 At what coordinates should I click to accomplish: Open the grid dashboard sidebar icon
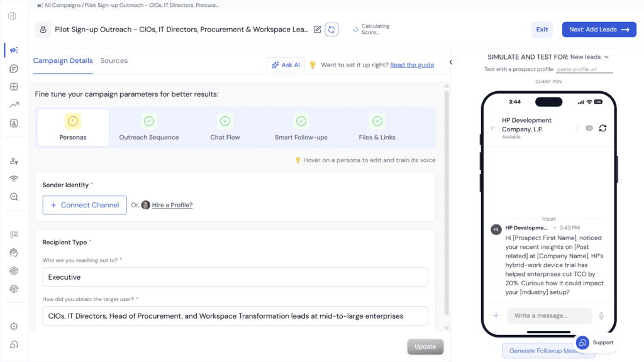pos(14,87)
